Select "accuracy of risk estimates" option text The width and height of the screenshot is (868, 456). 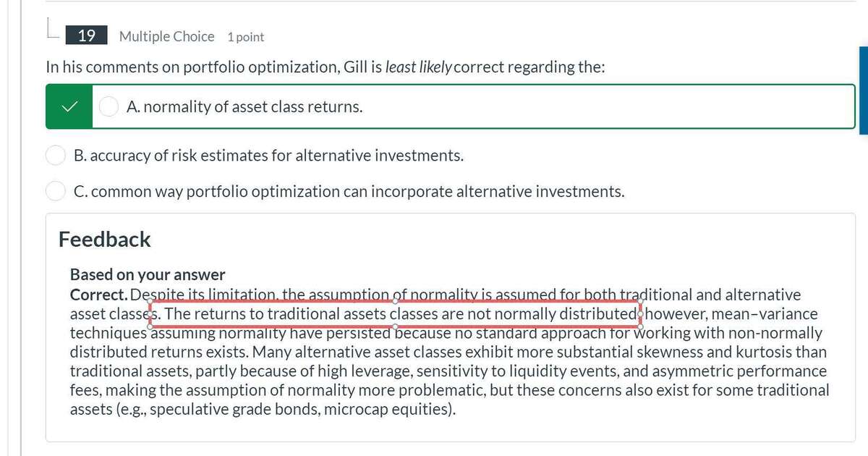click(x=268, y=156)
